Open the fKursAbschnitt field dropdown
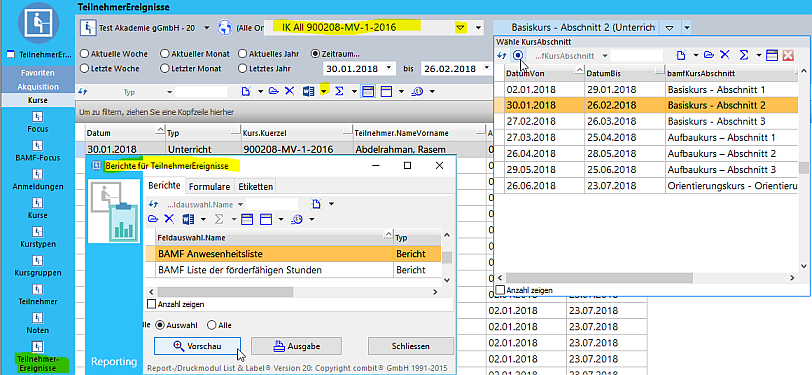Viewport: 812px width, 375px height. [x=604, y=55]
